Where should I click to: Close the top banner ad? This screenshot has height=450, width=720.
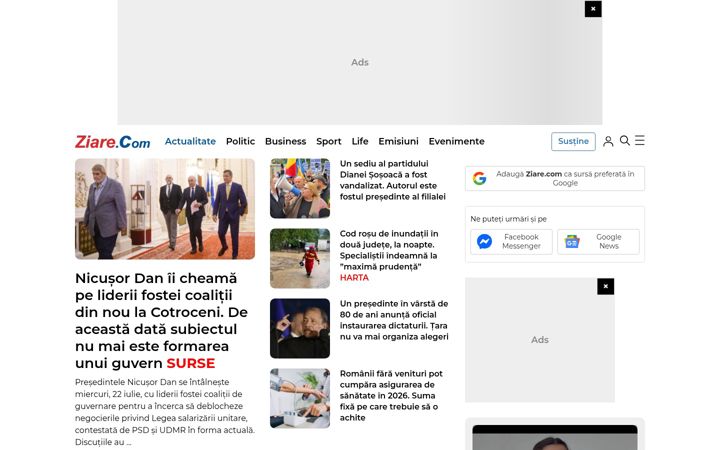tap(593, 9)
